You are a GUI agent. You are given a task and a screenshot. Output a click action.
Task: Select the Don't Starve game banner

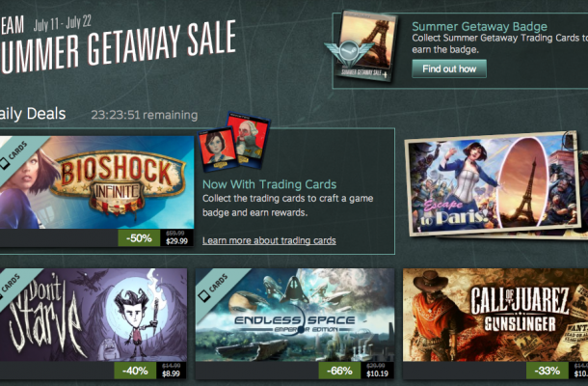tap(94, 315)
